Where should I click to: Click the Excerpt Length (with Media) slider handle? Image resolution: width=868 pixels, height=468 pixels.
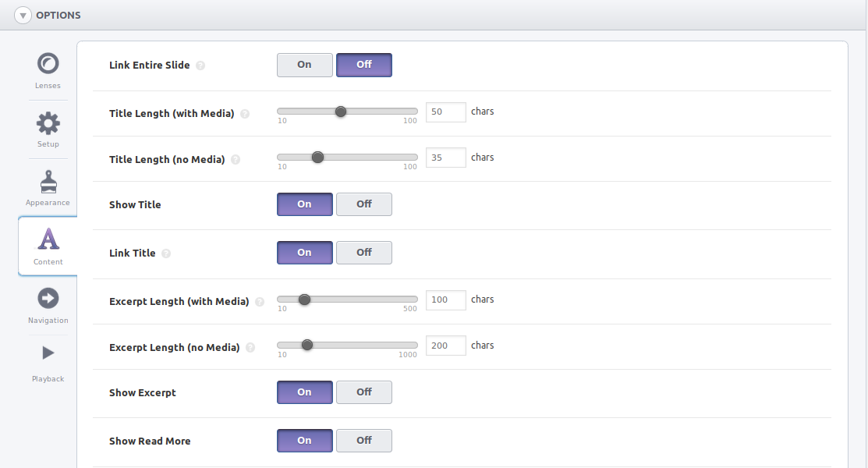[x=304, y=300]
